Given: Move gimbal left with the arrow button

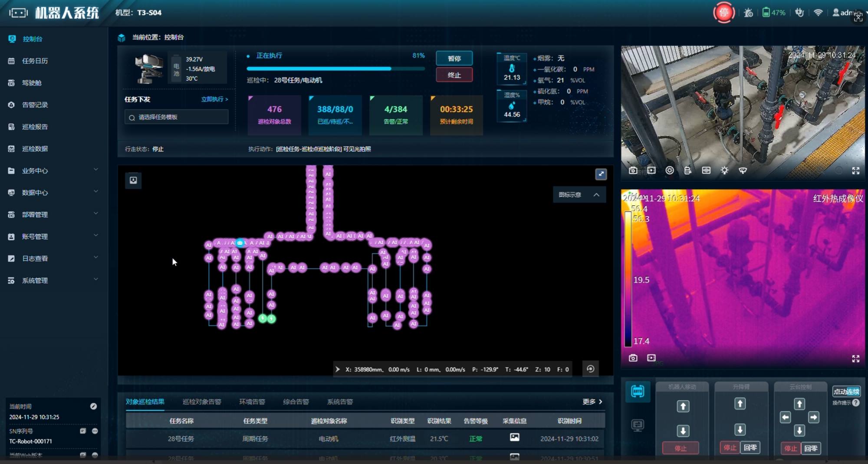Looking at the screenshot, I should point(785,418).
